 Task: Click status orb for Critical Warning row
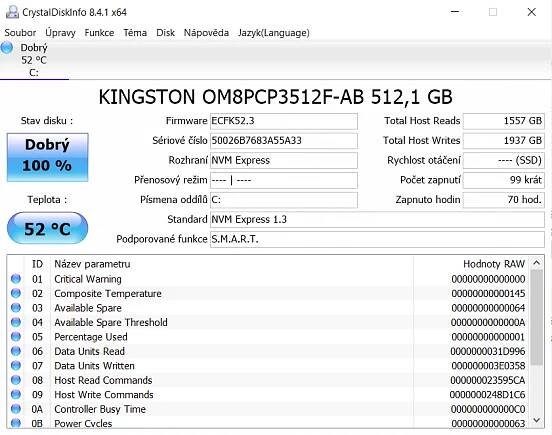16,279
